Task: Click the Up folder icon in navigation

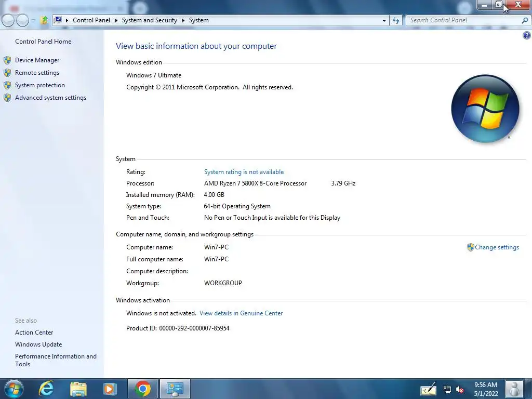Action: tap(44, 20)
